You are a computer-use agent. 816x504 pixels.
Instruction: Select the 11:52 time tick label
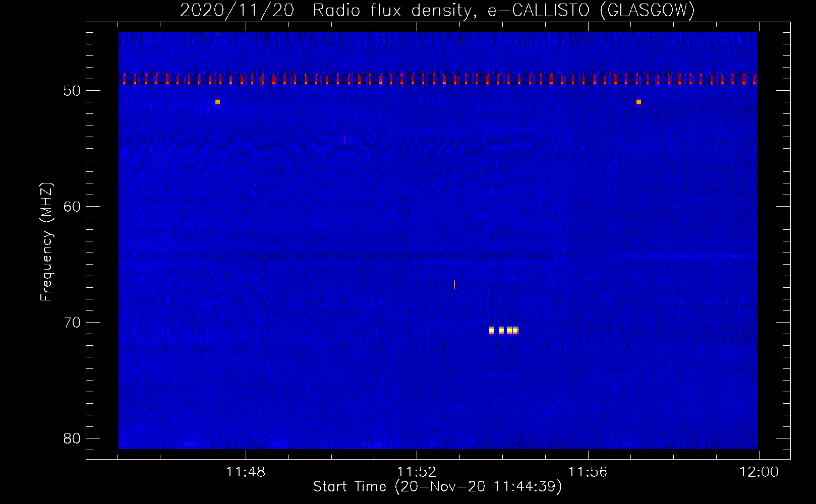coord(417,472)
